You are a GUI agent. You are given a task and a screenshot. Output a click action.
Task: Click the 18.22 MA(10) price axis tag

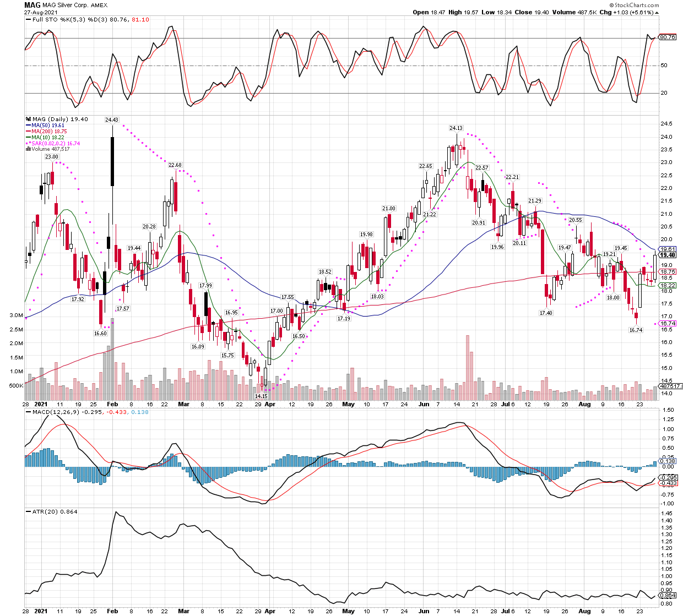point(668,285)
